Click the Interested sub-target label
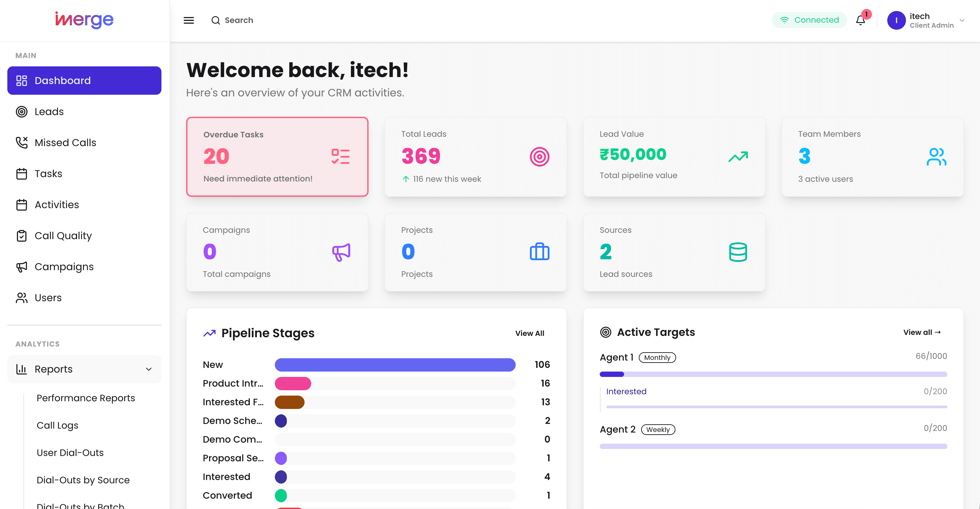 coord(626,392)
